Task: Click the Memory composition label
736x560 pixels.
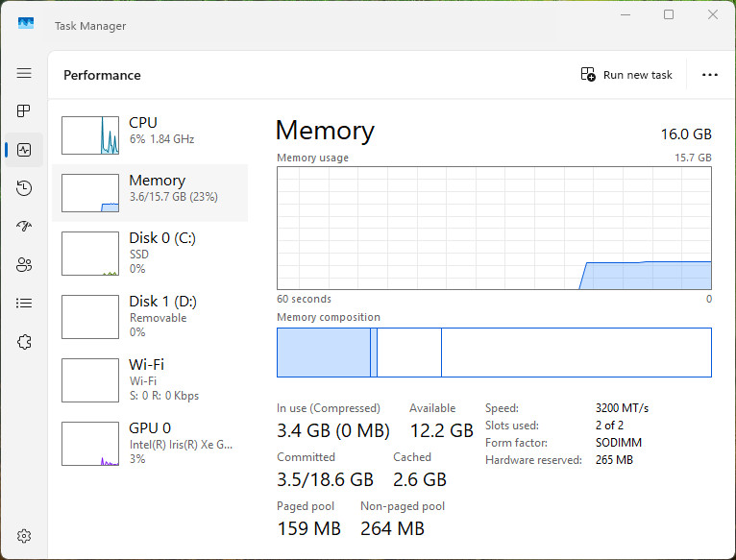Action: [x=329, y=317]
